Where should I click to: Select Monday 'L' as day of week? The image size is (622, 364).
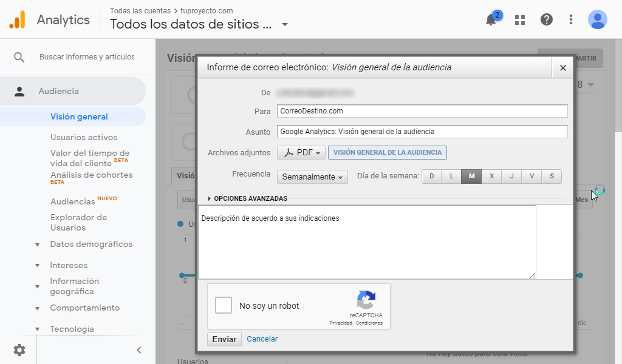coord(451,177)
